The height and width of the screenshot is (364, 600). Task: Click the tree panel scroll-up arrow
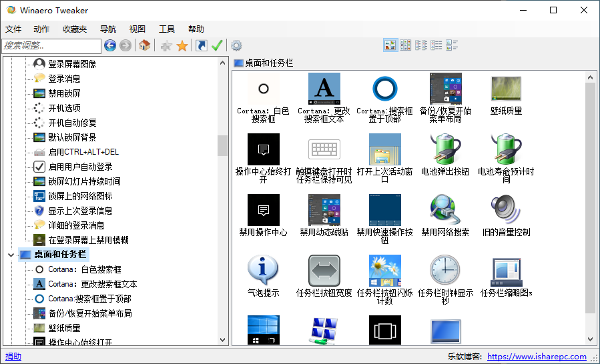pyautogui.click(x=223, y=63)
